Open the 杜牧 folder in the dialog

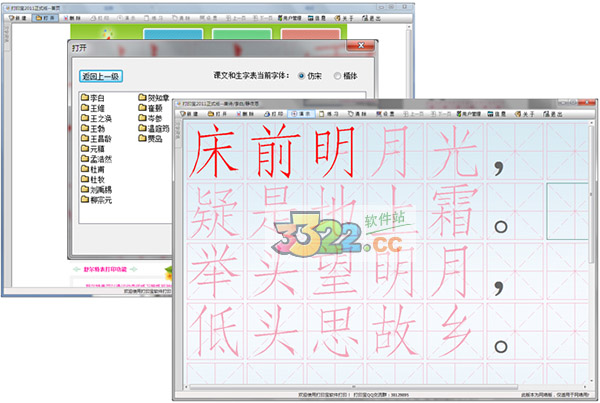[93, 179]
